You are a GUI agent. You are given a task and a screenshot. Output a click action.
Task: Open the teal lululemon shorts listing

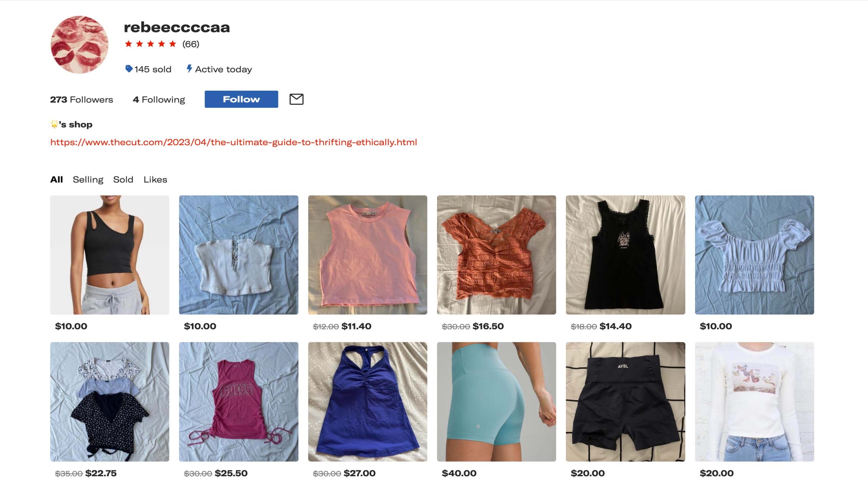[x=496, y=402]
